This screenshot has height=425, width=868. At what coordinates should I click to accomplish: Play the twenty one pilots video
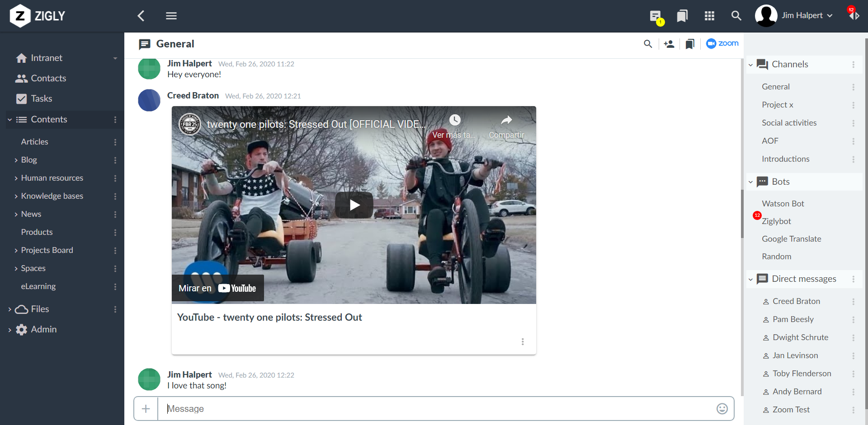coord(354,205)
